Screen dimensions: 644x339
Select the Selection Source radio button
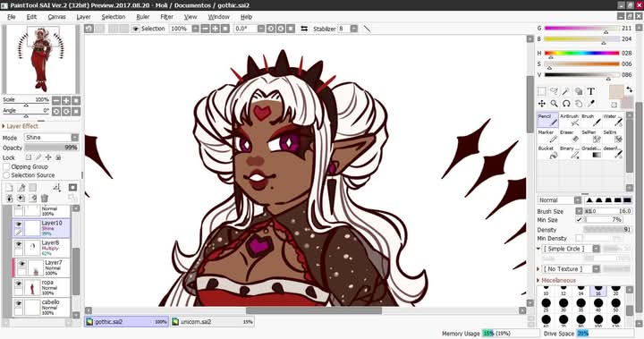[6, 175]
